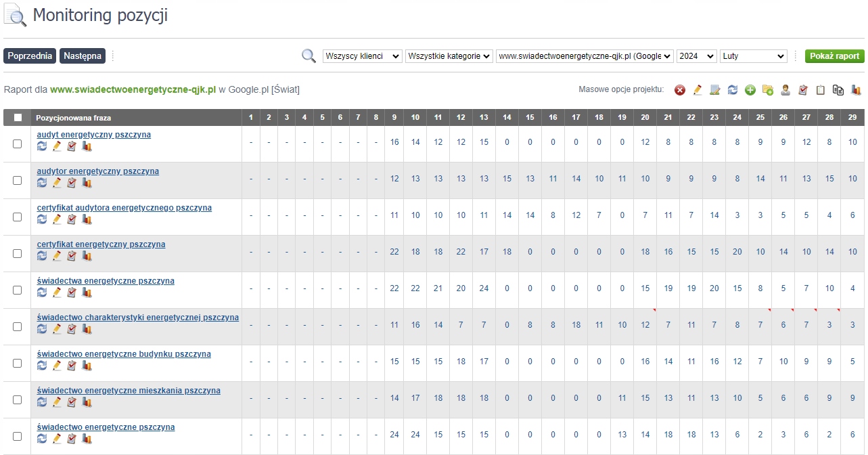
Task: Tick the checkbox for 'audyt energetyczny pszczyna'
Action: pos(18,144)
